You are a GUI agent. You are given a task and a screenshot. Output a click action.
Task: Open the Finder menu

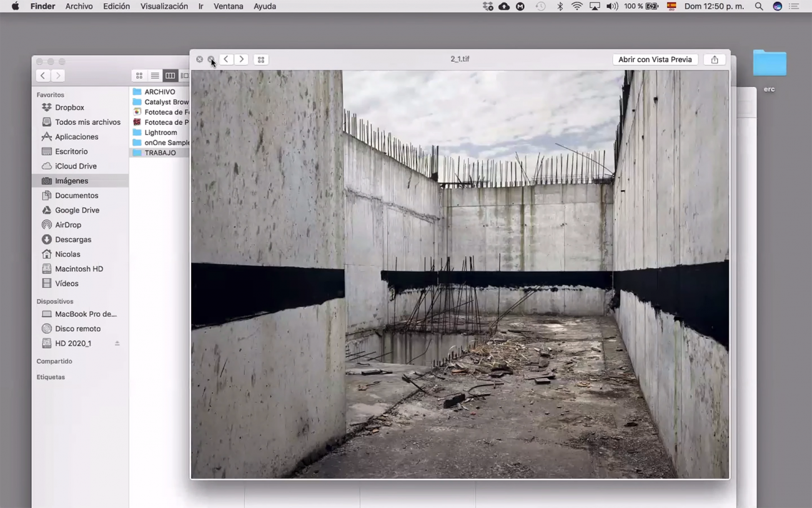(42, 6)
